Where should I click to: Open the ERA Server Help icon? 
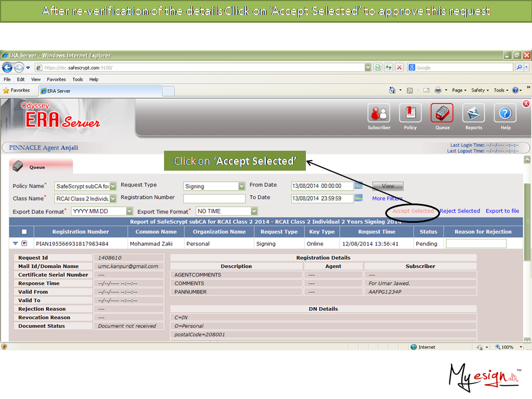point(505,114)
